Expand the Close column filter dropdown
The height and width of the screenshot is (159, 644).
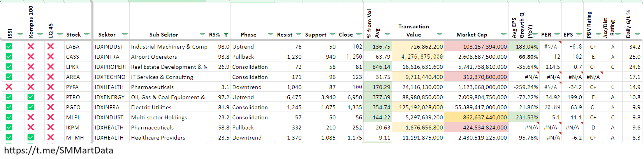[x=359, y=35]
